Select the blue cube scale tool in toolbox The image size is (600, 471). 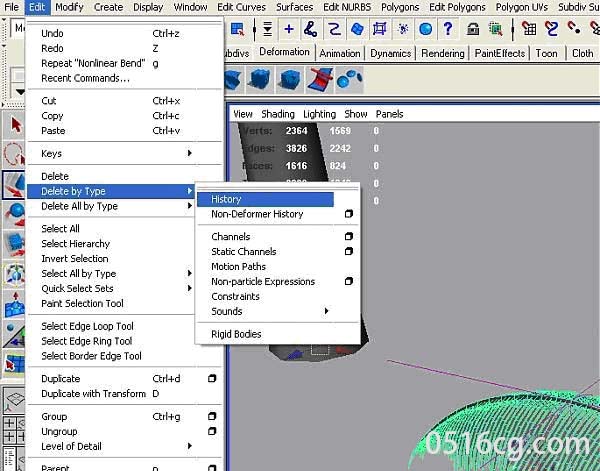(x=14, y=245)
